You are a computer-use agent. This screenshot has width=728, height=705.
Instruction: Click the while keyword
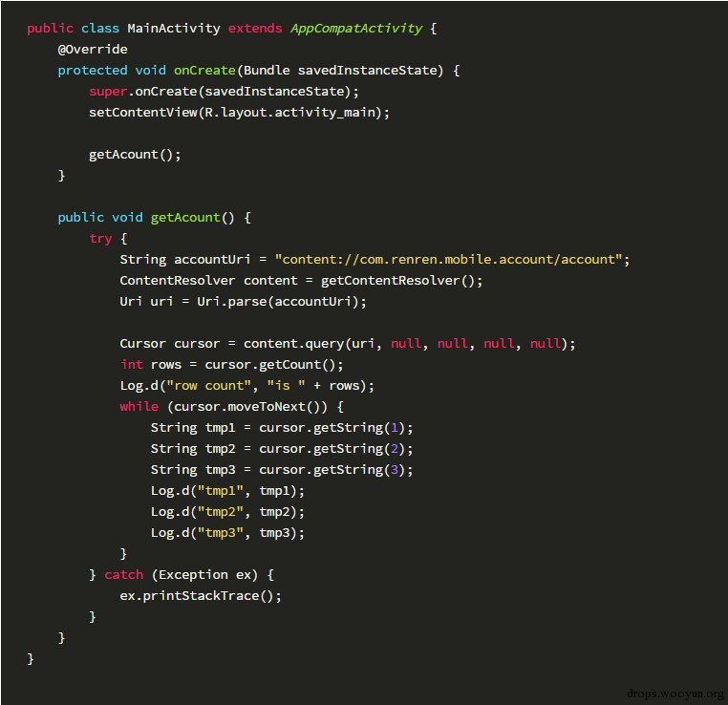coord(139,407)
